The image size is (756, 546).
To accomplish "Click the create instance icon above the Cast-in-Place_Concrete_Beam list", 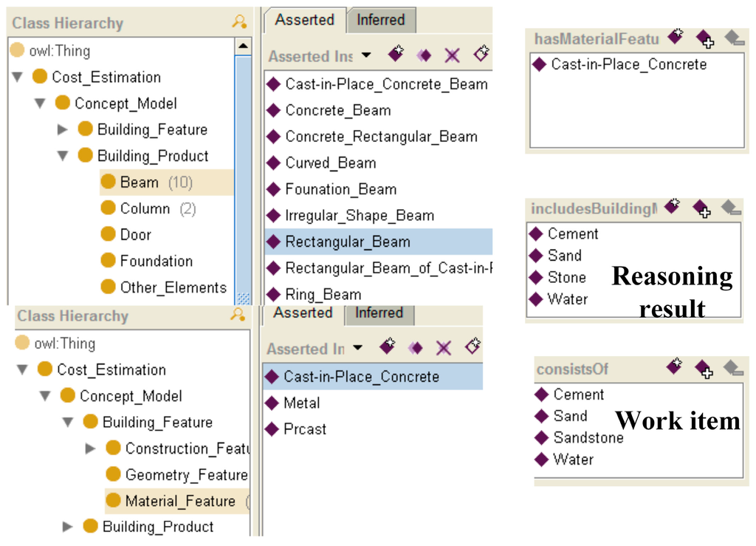I will (397, 54).
